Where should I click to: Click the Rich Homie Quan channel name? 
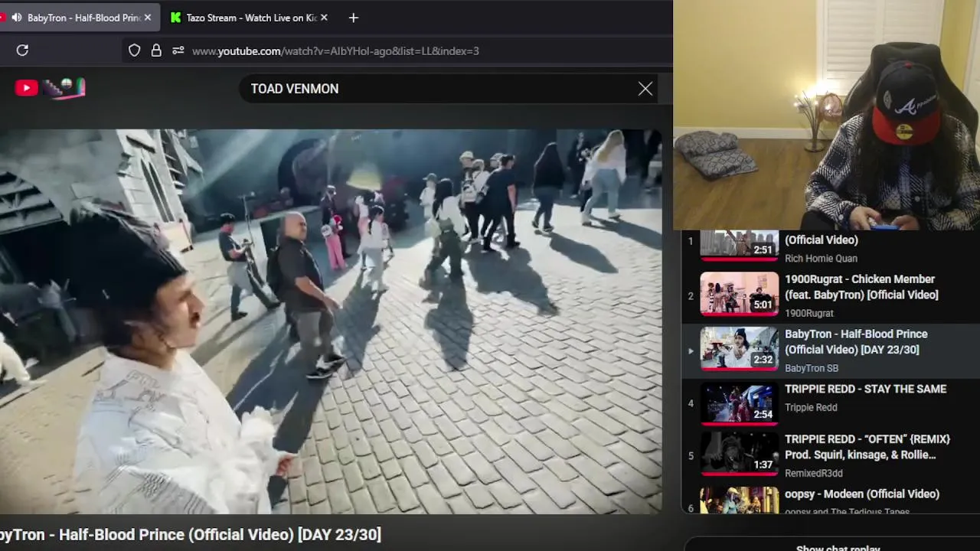(x=821, y=259)
